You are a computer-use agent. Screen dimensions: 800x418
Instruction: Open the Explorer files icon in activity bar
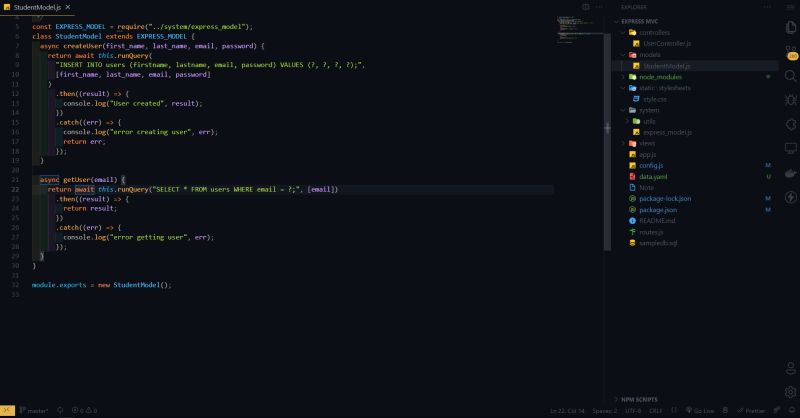791,27
